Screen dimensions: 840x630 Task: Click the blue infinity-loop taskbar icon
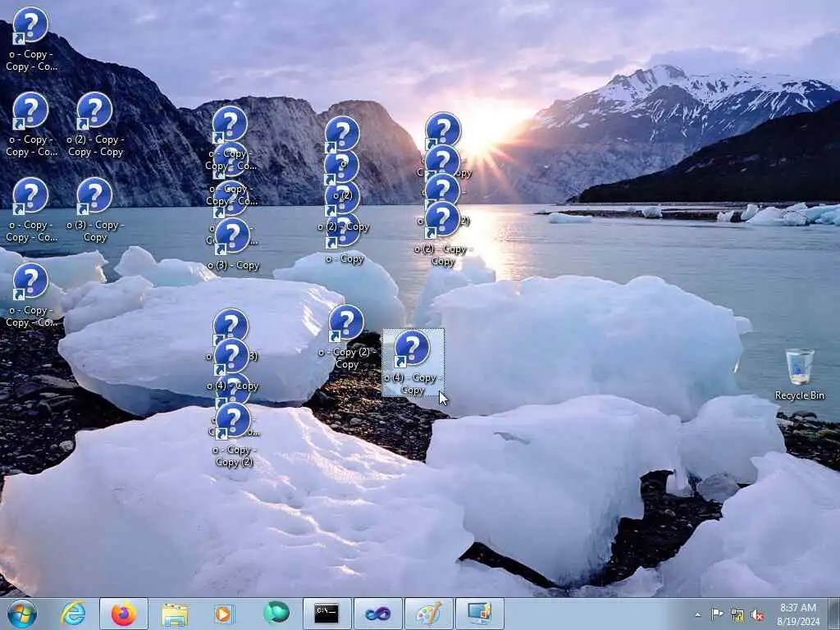377,614
